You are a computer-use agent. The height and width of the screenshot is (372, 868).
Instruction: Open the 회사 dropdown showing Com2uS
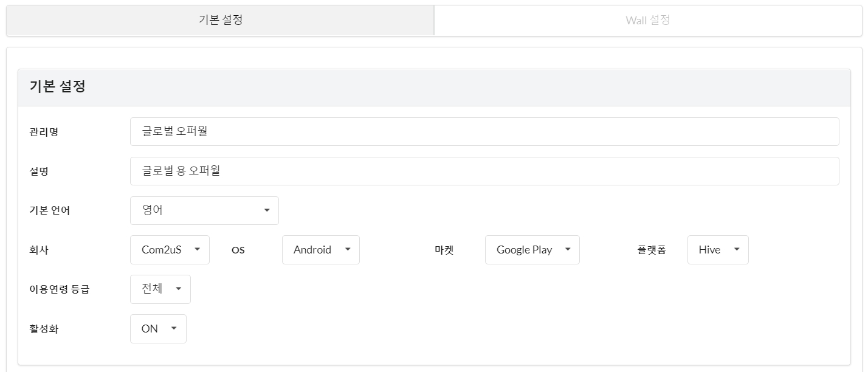(170, 250)
